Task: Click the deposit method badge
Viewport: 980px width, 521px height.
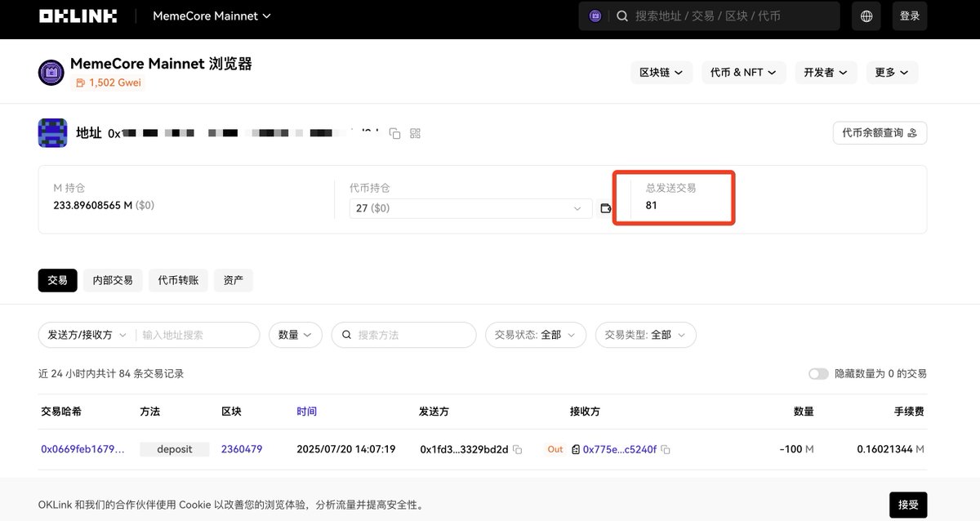Action: pyautogui.click(x=175, y=449)
